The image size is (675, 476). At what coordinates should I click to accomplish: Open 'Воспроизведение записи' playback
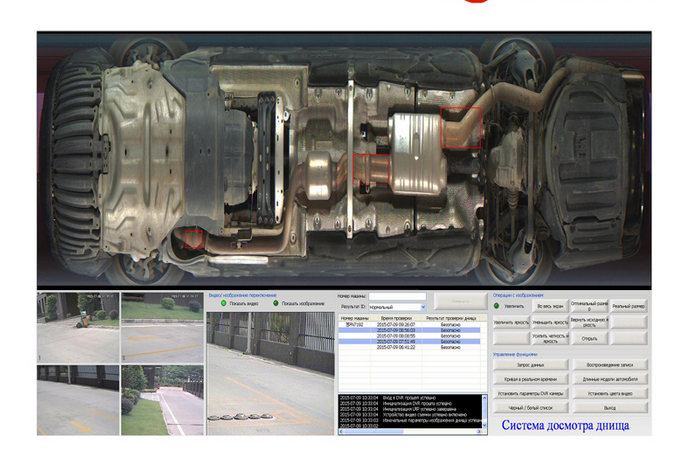coord(608,365)
